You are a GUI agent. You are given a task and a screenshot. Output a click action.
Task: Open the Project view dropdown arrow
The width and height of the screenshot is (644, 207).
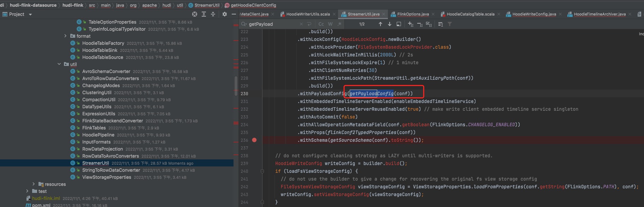click(30, 14)
